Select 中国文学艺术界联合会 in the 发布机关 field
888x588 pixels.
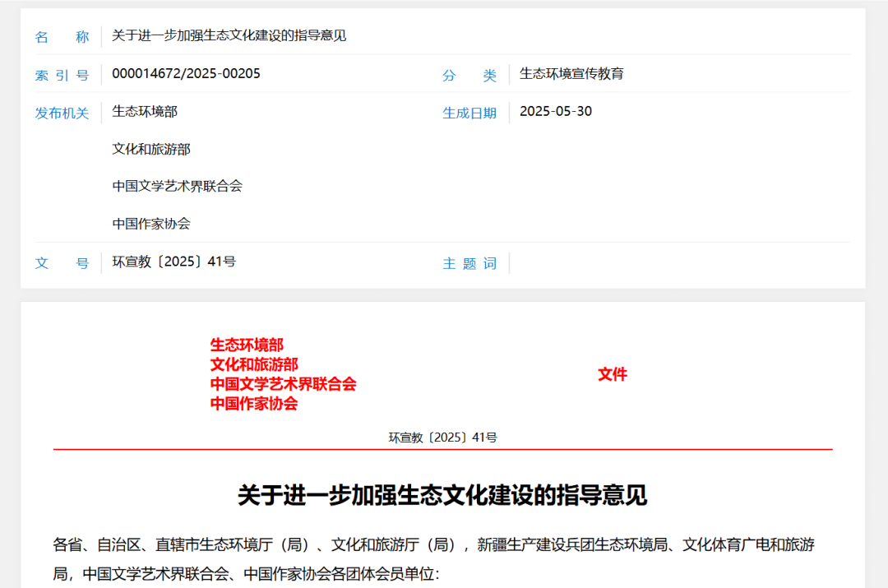click(178, 187)
